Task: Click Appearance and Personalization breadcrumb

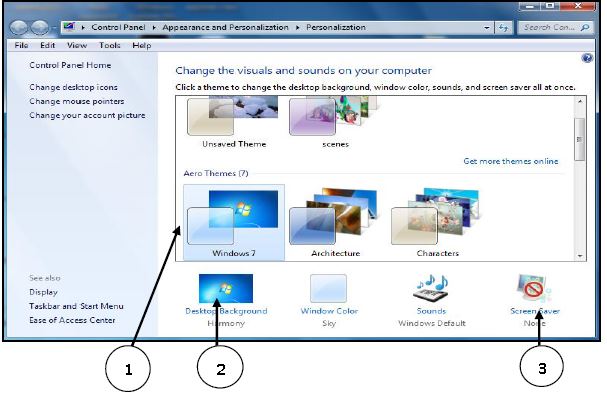Action: [226, 27]
